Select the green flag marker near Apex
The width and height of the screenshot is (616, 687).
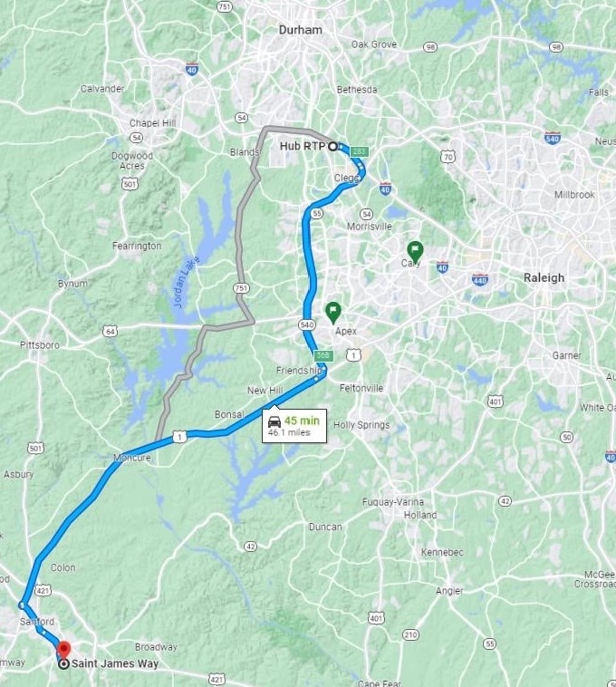click(333, 311)
